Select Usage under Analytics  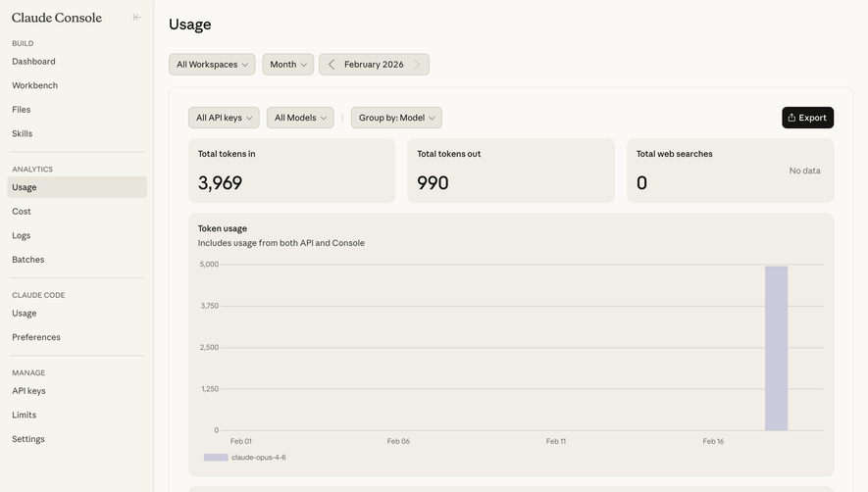[77, 187]
